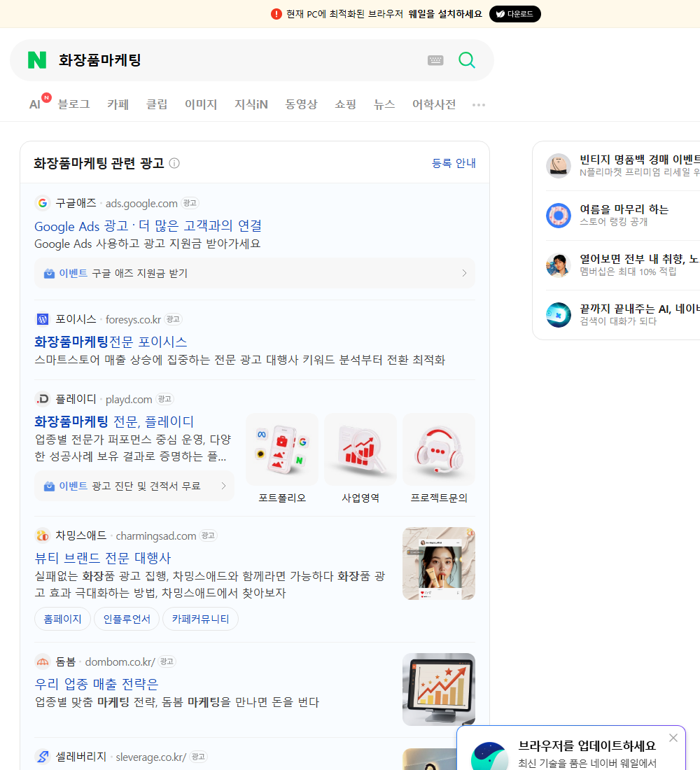Open 빈티지 명품백 경매 이벤트 headline

(640, 160)
